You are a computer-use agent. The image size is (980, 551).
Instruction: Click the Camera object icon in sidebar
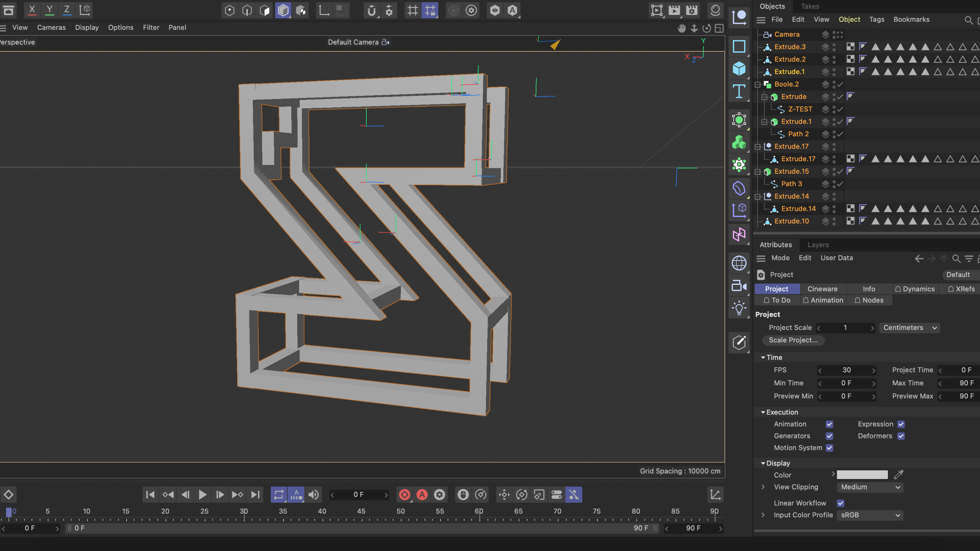coord(739,286)
